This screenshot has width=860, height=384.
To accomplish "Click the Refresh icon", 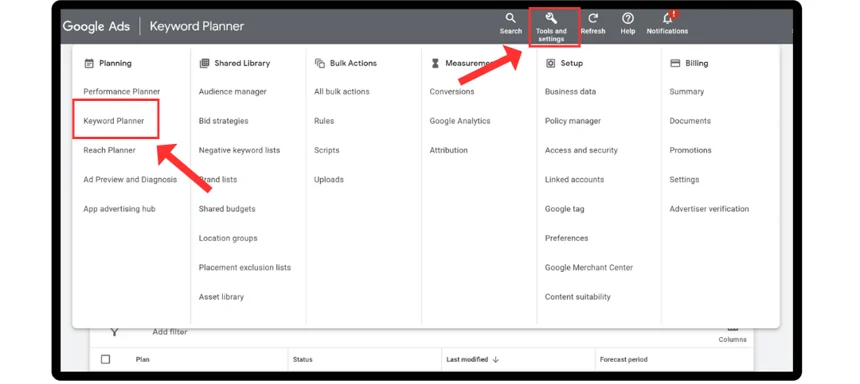I will pyautogui.click(x=593, y=19).
